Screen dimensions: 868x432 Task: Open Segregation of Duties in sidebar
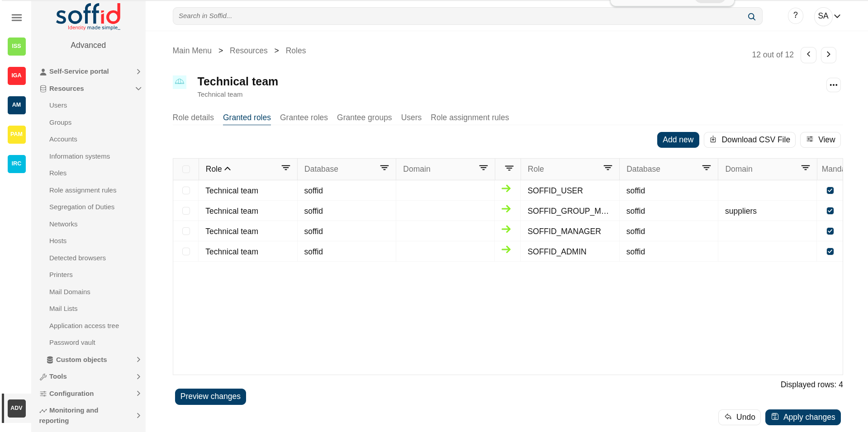82,207
